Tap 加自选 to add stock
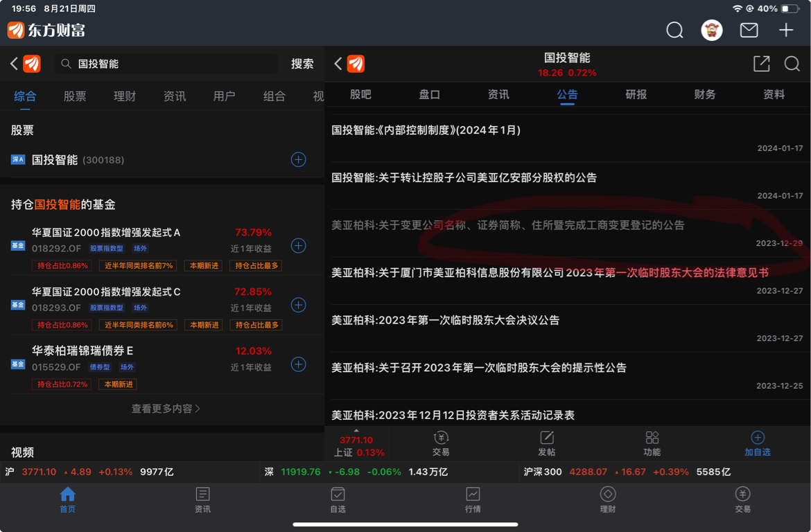Viewport: 811px width, 532px height. (758, 443)
